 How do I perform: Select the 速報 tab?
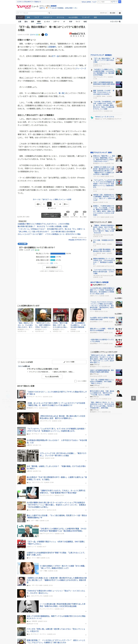(28, 17)
